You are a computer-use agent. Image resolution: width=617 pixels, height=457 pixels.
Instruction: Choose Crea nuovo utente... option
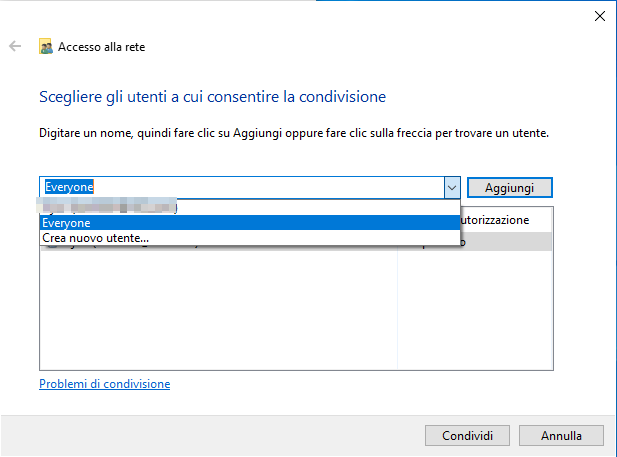click(x=95, y=238)
